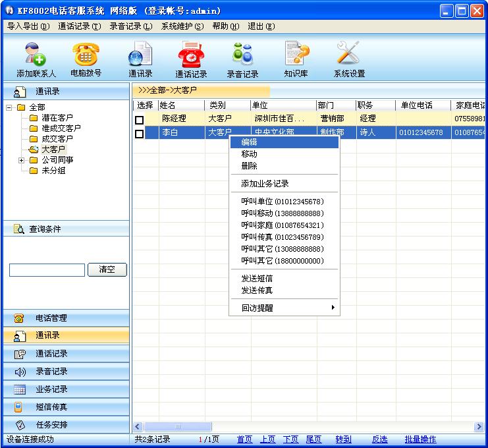Screen dimensions: 488x448
Task: Open the 电话管理 panel in sidebar
Action: coord(67,318)
